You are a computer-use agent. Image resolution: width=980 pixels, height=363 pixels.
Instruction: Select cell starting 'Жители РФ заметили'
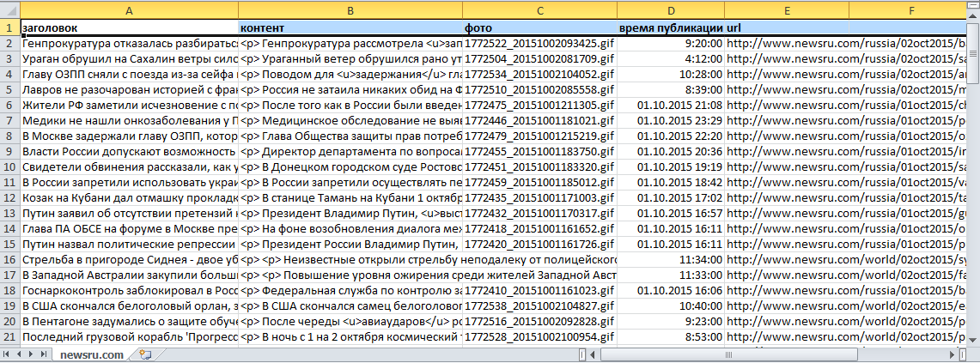click(130, 105)
